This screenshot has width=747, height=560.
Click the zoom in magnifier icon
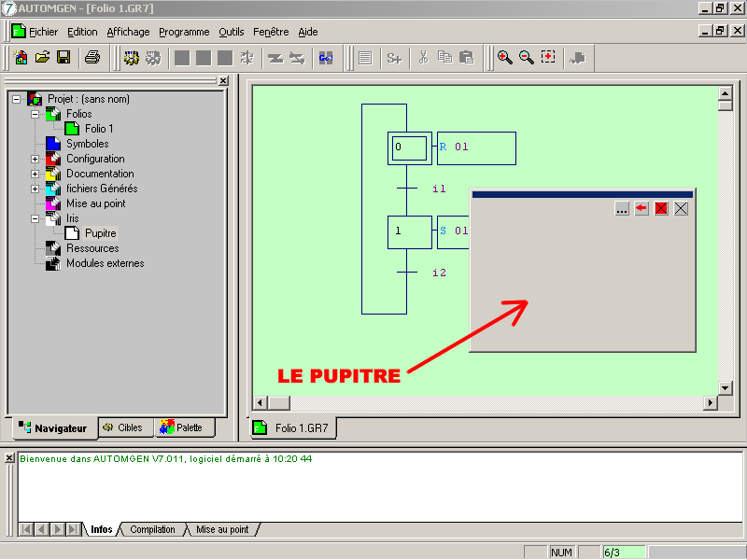click(x=504, y=58)
